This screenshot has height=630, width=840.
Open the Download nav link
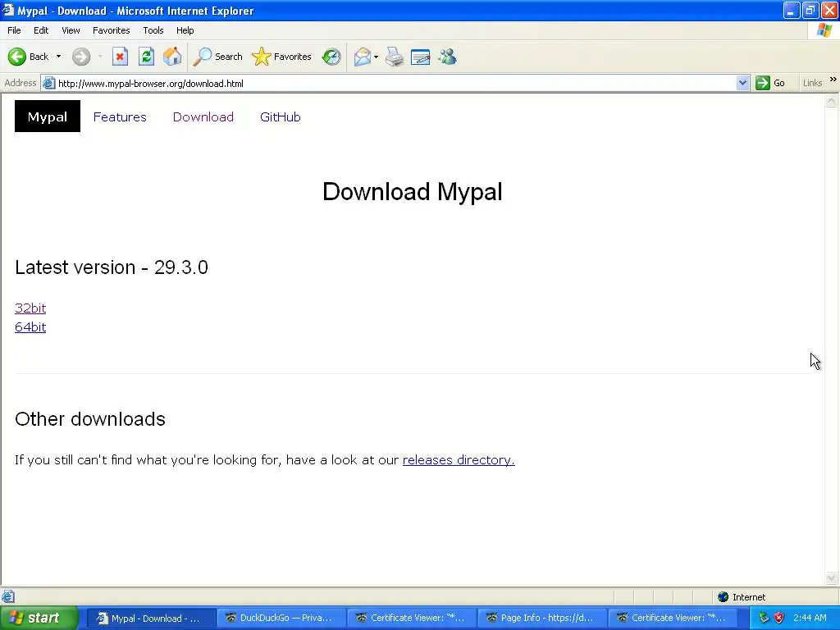pos(203,116)
